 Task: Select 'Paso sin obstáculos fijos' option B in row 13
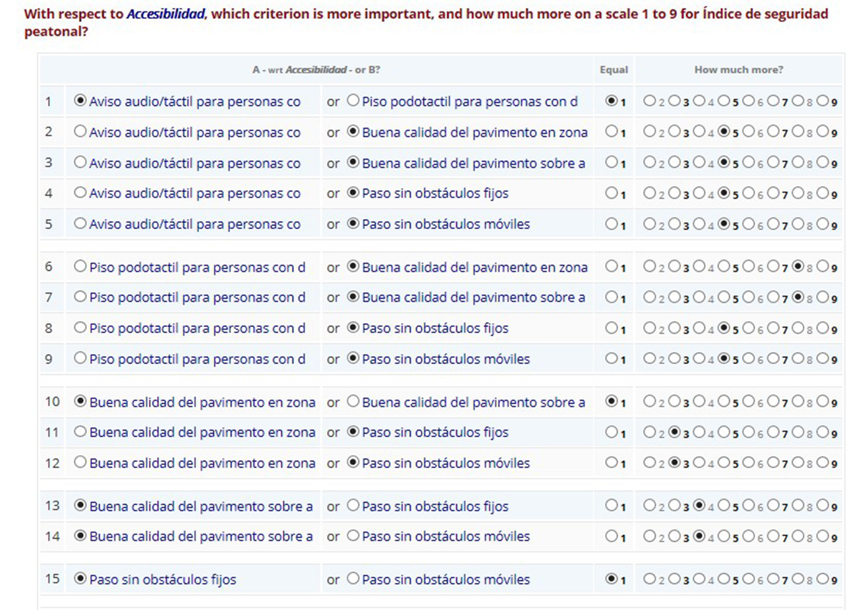click(353, 506)
